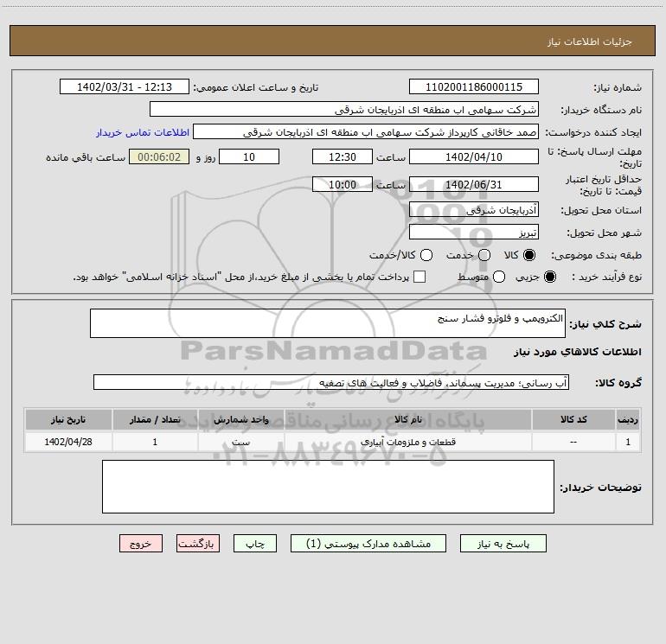Screen dimensions: 666x644
Task: Click the اطلاعات کالاهای مورد نیاز section title
Action: click(x=577, y=352)
